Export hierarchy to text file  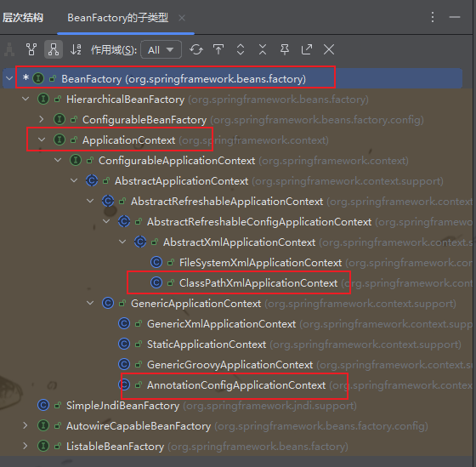(x=307, y=49)
